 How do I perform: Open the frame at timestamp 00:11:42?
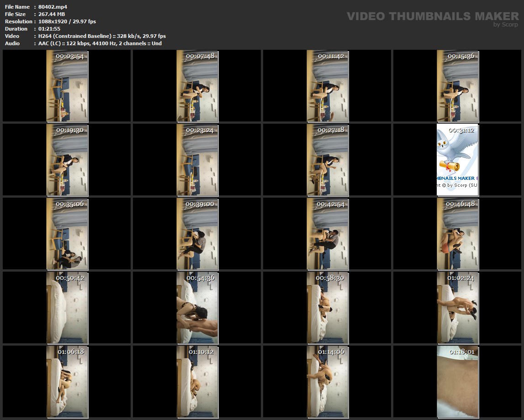point(328,86)
